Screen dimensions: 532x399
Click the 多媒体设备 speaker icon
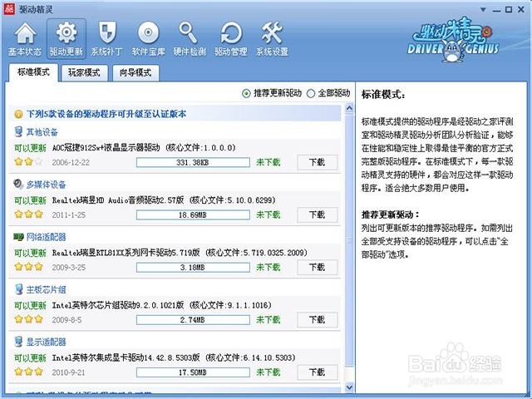pos(18,185)
